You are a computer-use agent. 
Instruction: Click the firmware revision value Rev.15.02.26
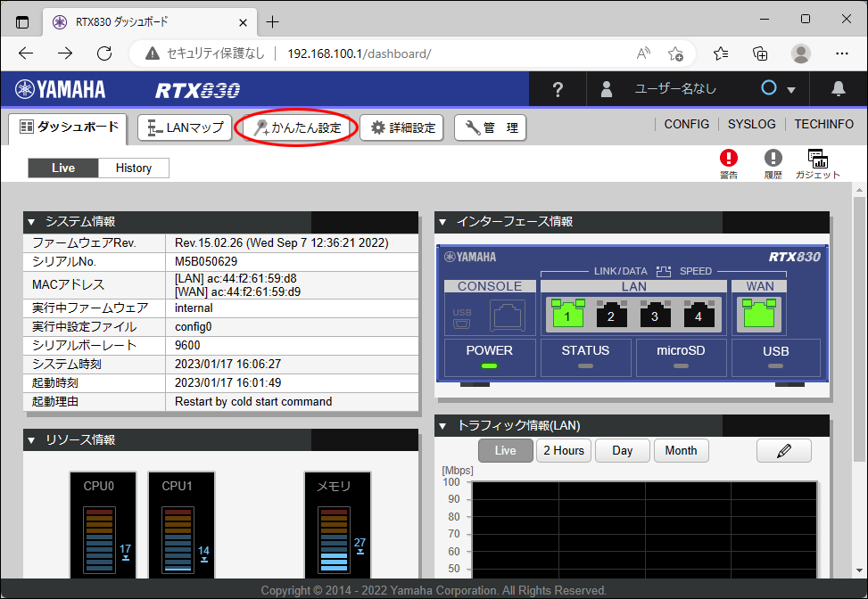coord(281,242)
